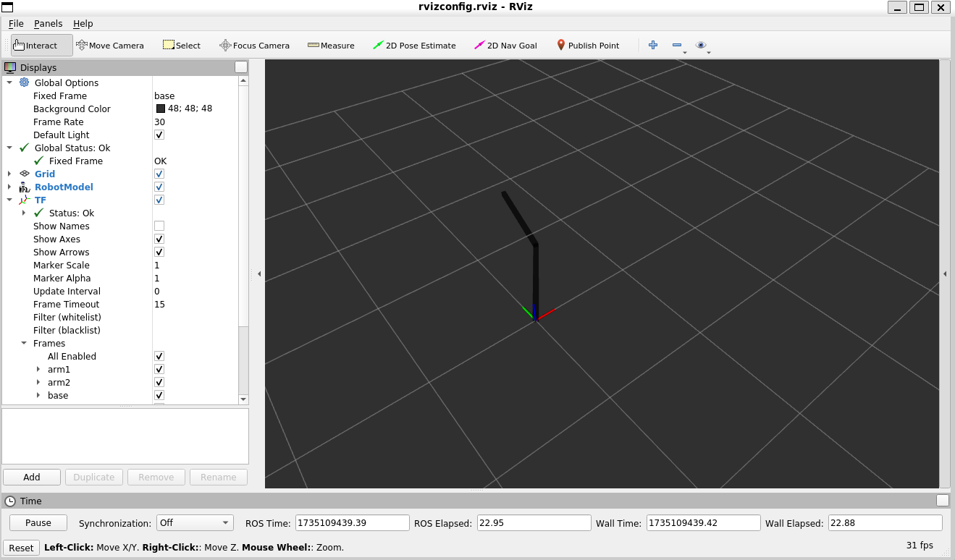This screenshot has width=955, height=560.
Task: Uncheck the TF display checkbox
Action: (x=159, y=200)
